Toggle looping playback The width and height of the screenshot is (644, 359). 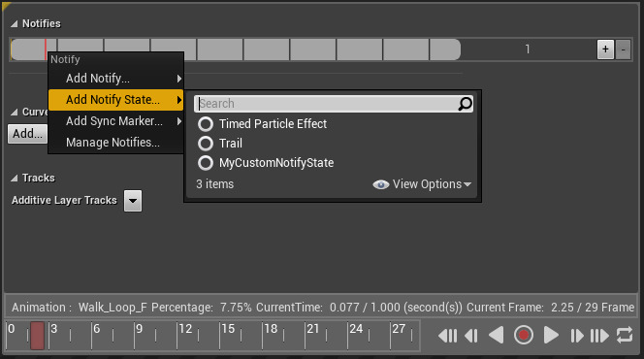click(x=625, y=335)
